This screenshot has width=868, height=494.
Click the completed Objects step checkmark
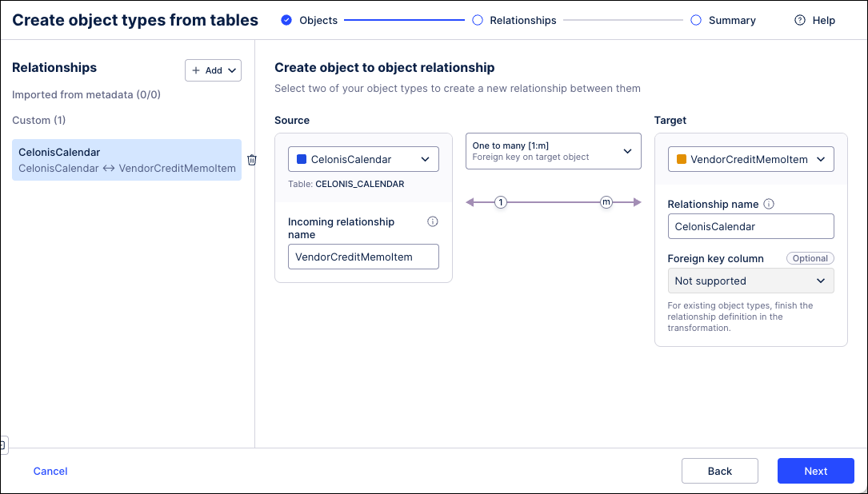(286, 20)
